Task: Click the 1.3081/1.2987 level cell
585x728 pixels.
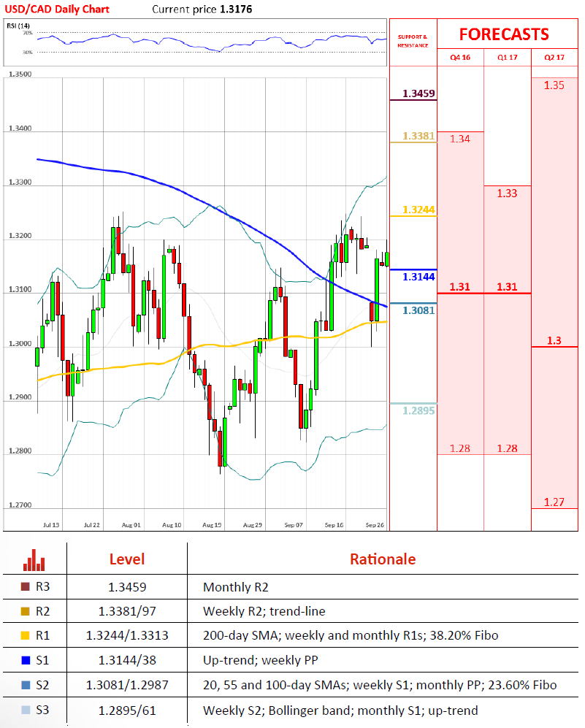Action: point(127,685)
